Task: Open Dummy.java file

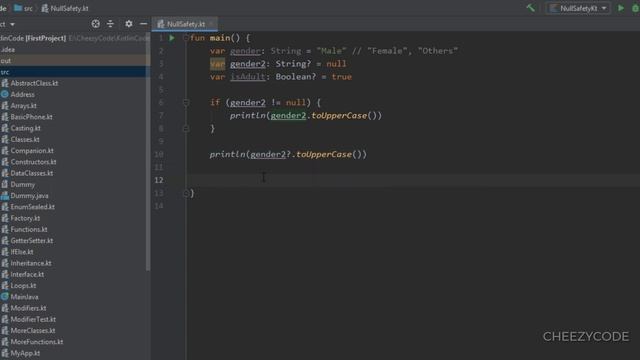Action: [29, 196]
